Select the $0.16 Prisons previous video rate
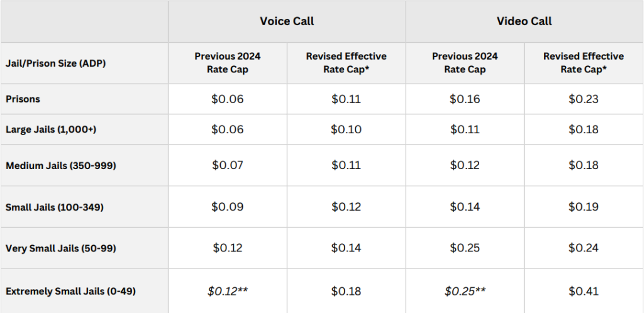Screen dimensions: 644x313 (465, 99)
